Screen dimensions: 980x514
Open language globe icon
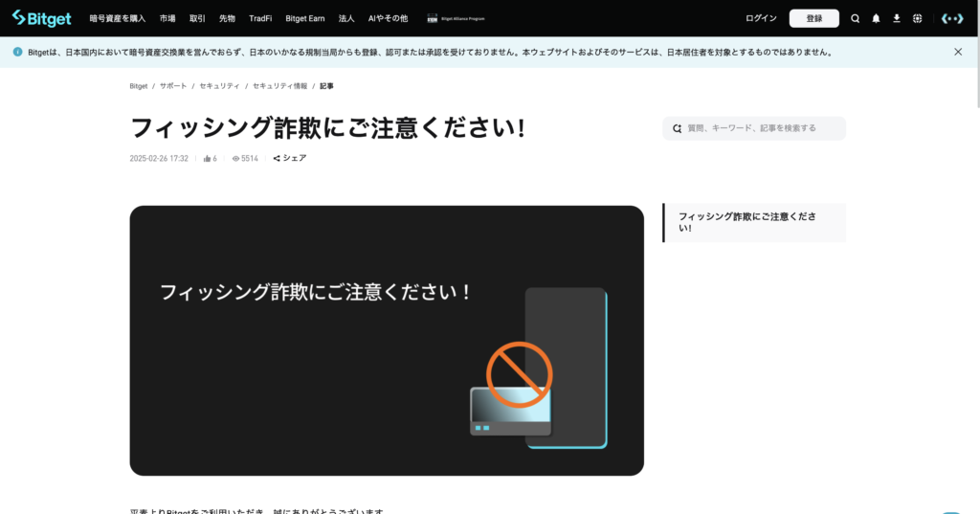click(x=917, y=19)
